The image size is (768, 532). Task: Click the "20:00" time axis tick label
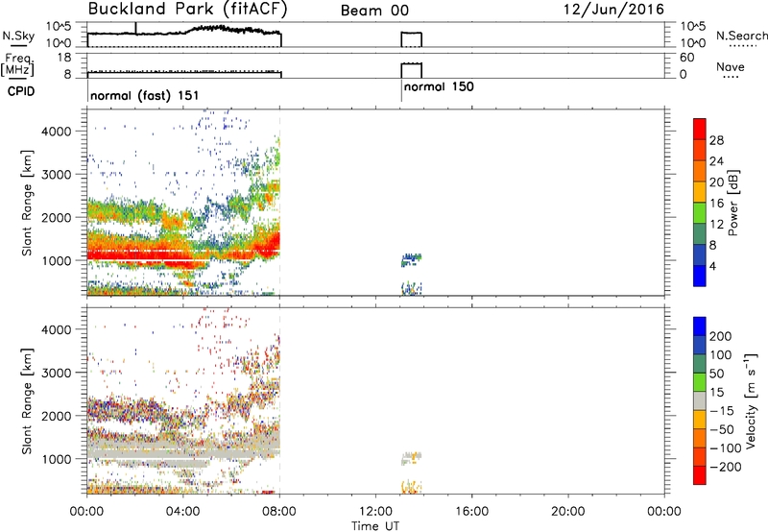(567, 512)
